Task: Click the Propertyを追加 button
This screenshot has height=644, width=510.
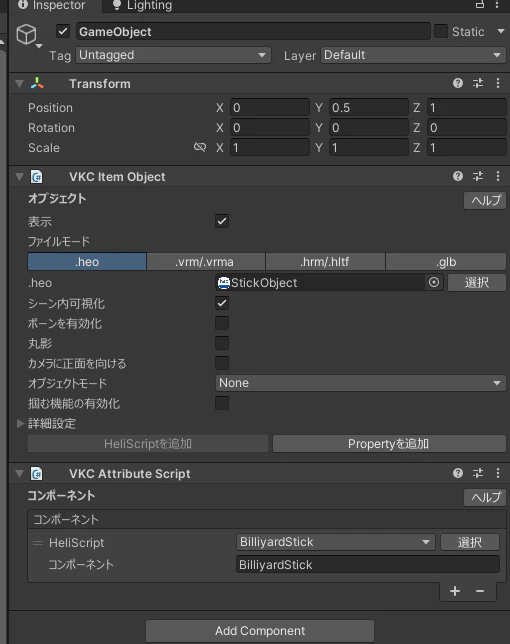Action: pos(389,444)
